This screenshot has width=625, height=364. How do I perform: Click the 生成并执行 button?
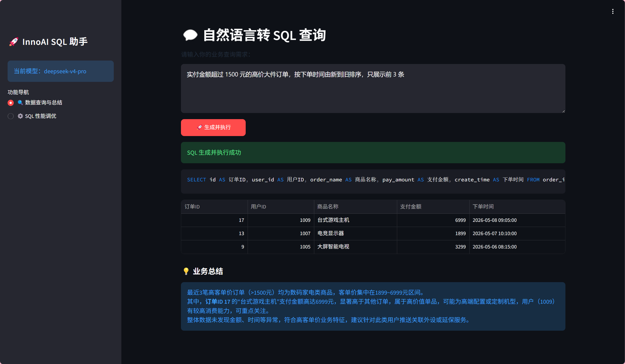tap(213, 127)
